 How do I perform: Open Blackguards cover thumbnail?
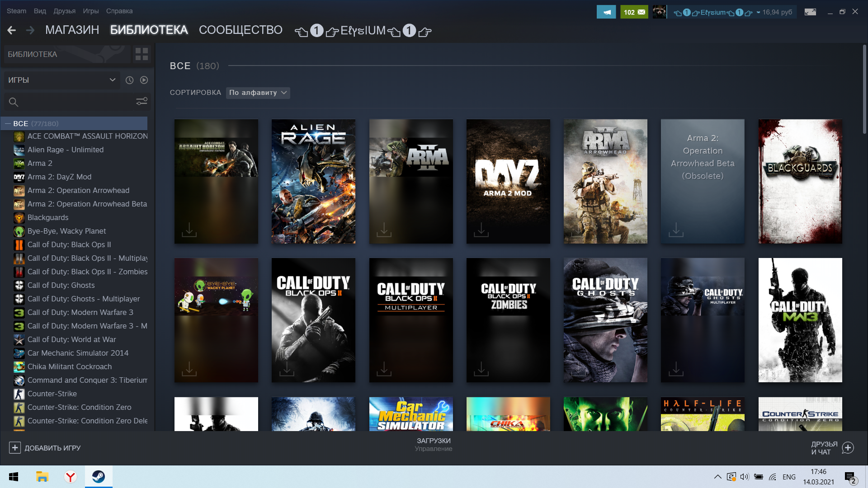pyautogui.click(x=800, y=181)
